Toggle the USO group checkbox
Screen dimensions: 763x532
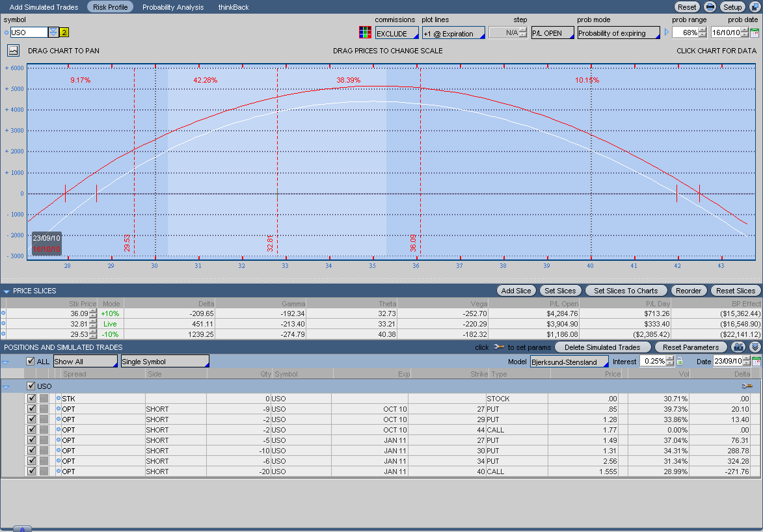point(31,386)
